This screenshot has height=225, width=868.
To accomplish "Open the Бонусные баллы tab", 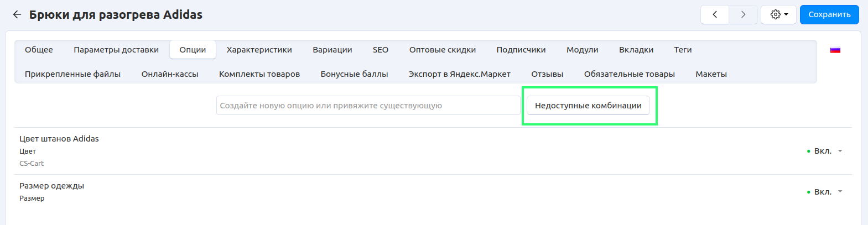I will 354,74.
